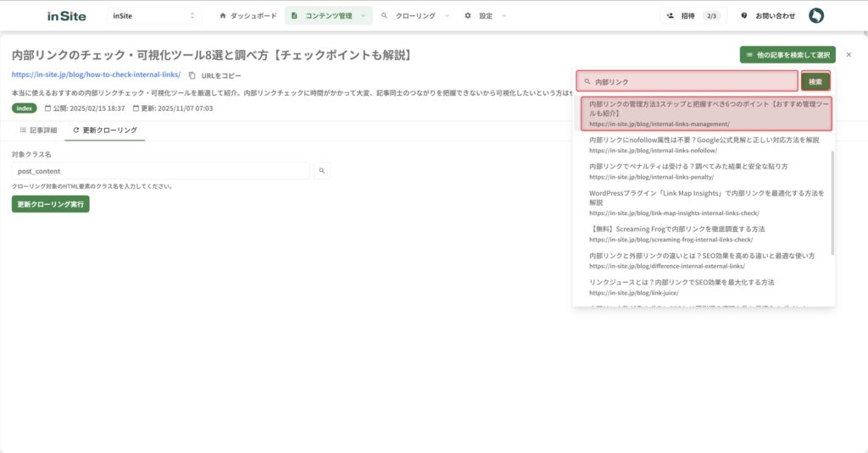The height and width of the screenshot is (453, 868).
Task: Focus the 内部リンク article search field
Action: point(687,81)
